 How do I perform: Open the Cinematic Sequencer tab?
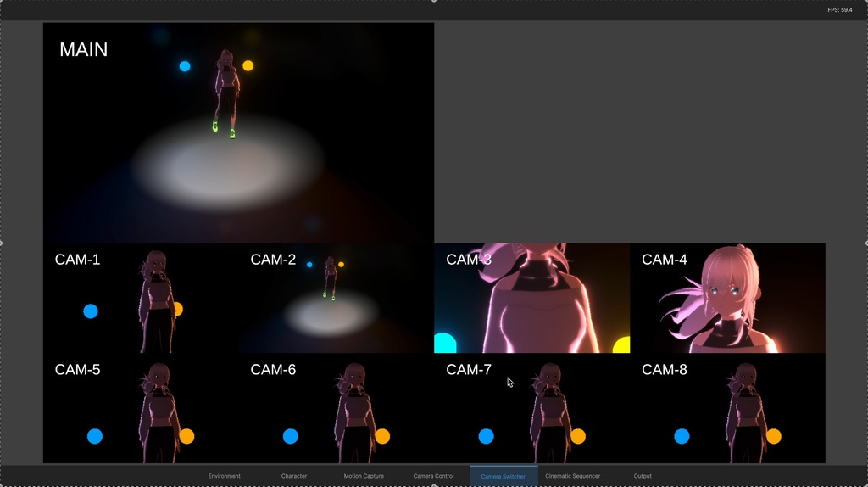pyautogui.click(x=572, y=476)
